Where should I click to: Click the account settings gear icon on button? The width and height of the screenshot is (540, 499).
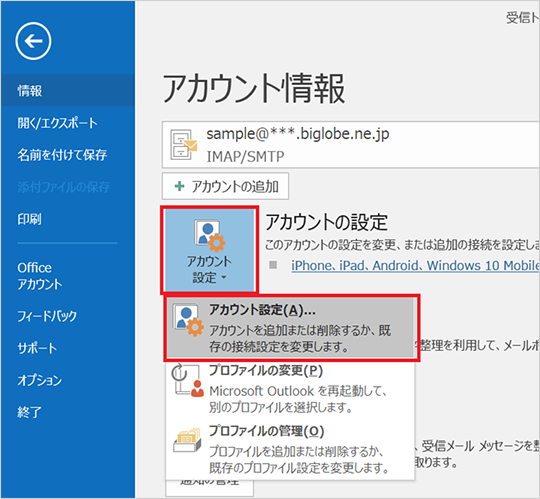coord(209,236)
